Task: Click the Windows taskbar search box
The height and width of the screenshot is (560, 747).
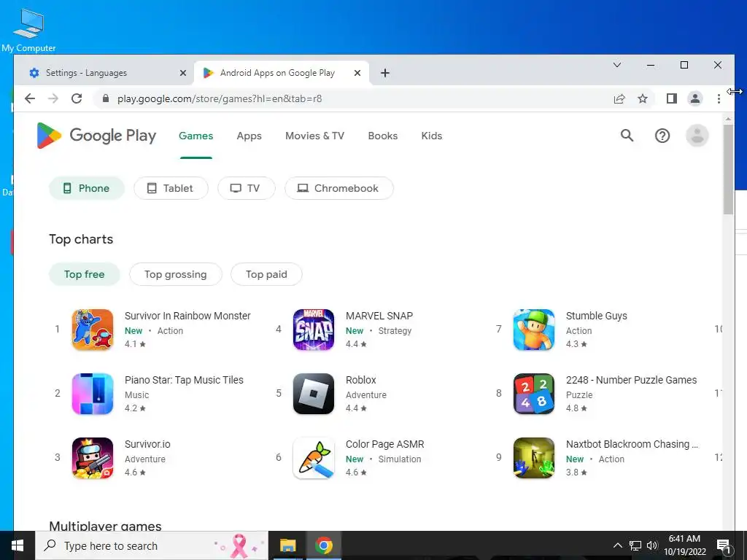Action: point(152,545)
